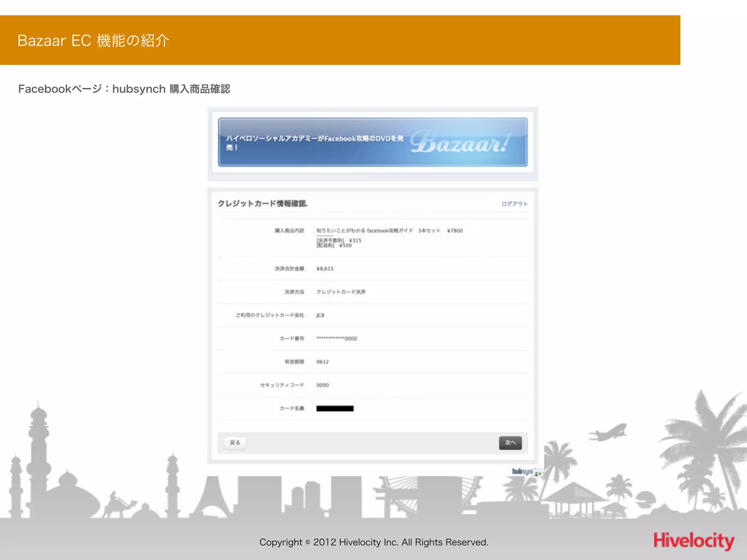
Task: Click the カード名義 label
Action: pyautogui.click(x=292, y=409)
